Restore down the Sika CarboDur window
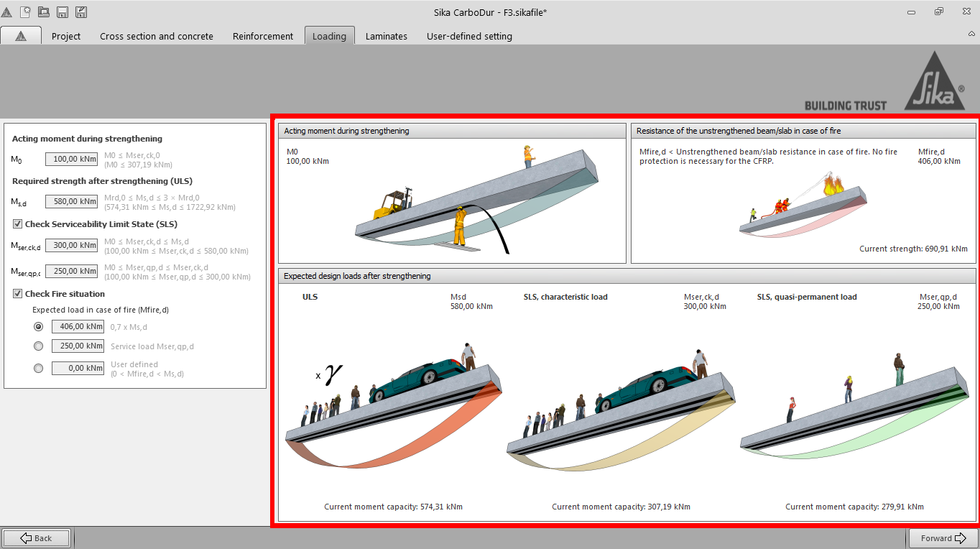Image resolution: width=980 pixels, height=549 pixels. [x=938, y=12]
